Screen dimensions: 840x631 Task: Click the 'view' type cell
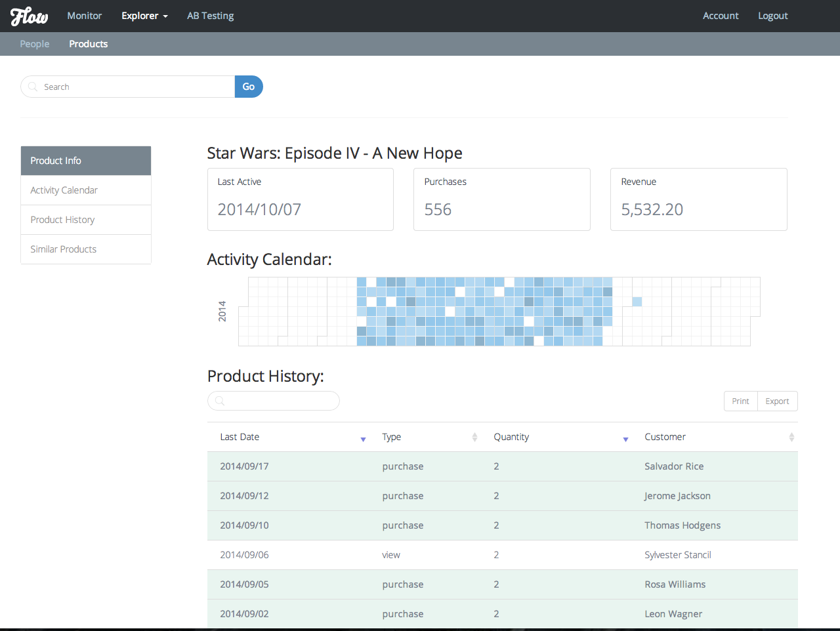coord(391,555)
